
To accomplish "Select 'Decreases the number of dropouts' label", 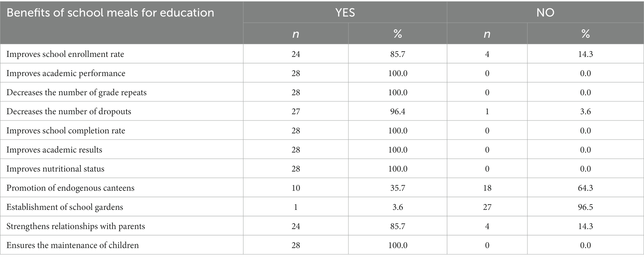I will [69, 111].
